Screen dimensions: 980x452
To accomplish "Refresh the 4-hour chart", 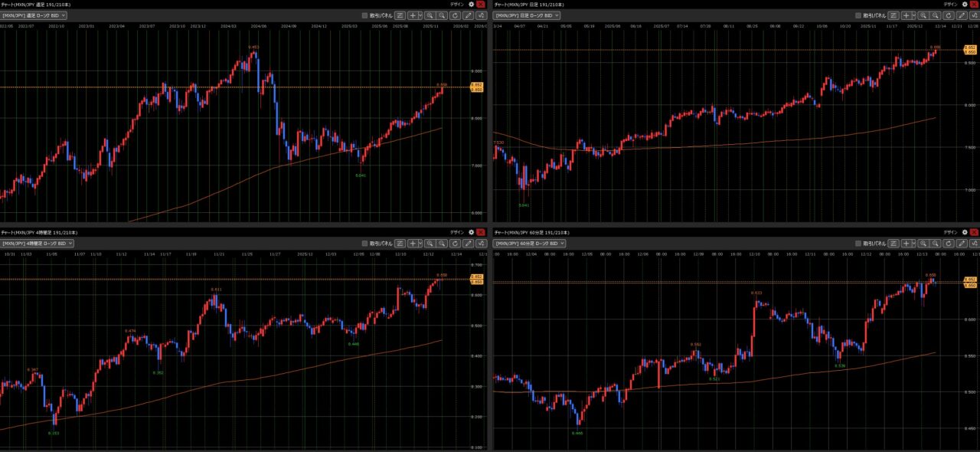I will (x=456, y=243).
